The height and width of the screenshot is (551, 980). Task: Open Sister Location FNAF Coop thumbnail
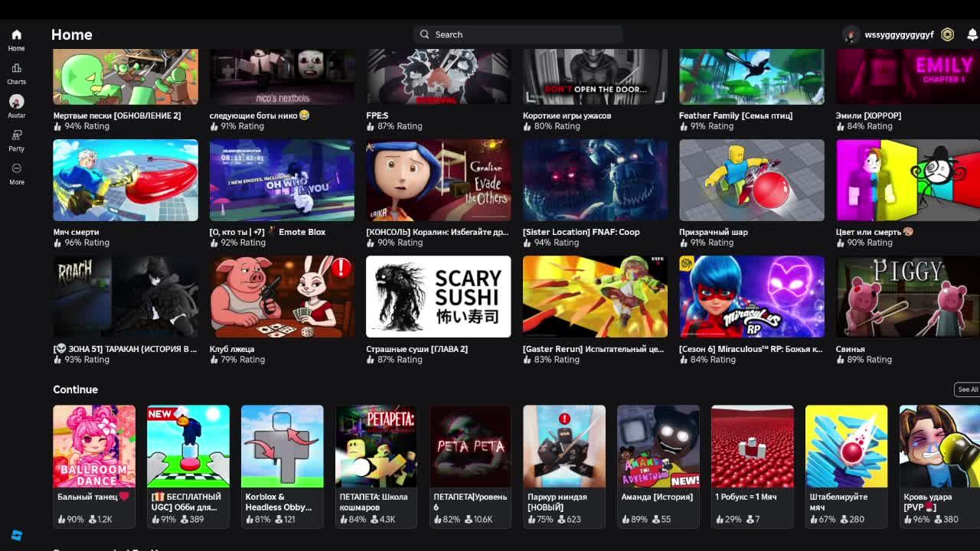(x=595, y=180)
